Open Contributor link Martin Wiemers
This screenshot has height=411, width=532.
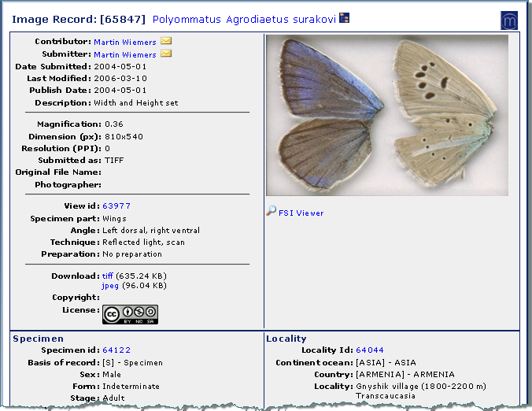coord(124,43)
